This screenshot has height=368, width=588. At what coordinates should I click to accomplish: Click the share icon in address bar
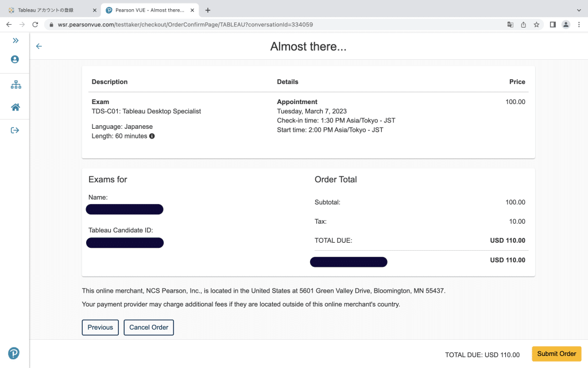523,25
